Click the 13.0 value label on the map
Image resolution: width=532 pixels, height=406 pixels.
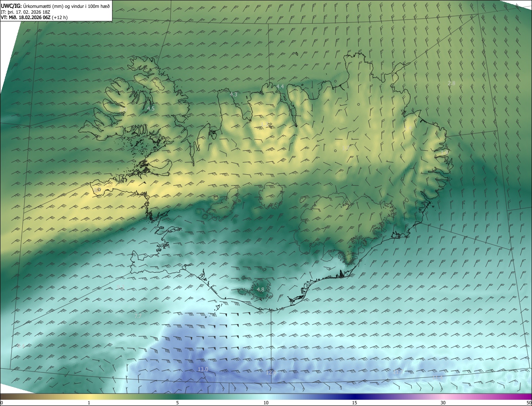click(203, 369)
